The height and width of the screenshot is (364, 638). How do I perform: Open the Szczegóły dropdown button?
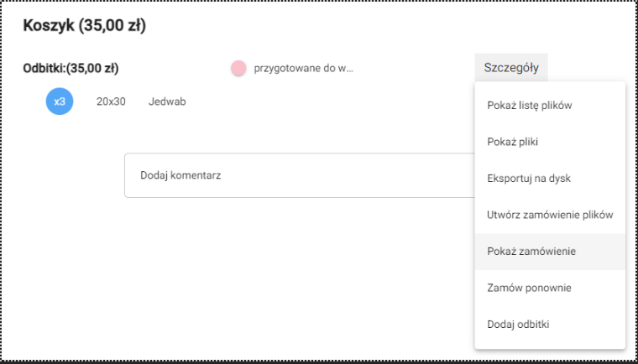(x=511, y=67)
